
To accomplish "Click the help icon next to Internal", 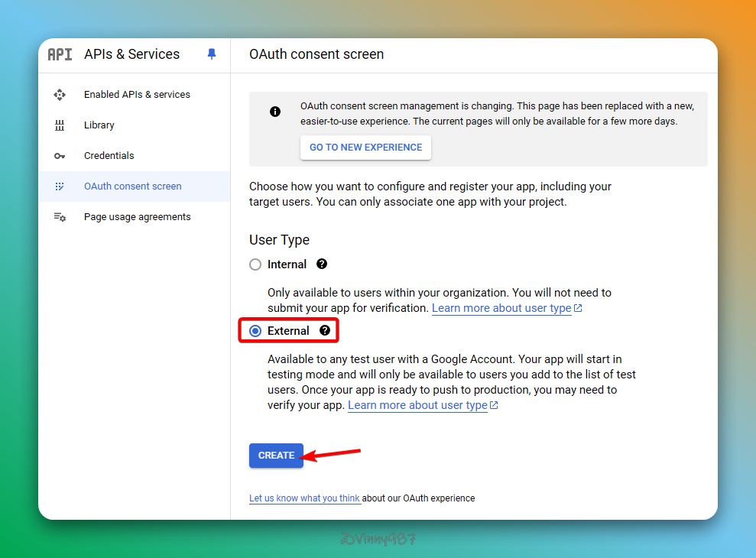I will click(x=322, y=264).
